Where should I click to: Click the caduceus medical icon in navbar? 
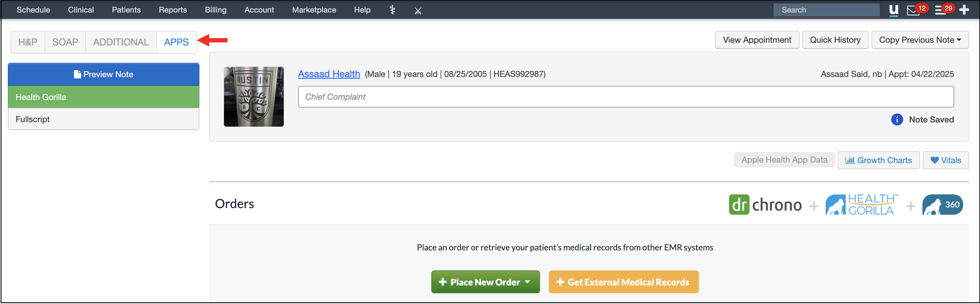[392, 10]
